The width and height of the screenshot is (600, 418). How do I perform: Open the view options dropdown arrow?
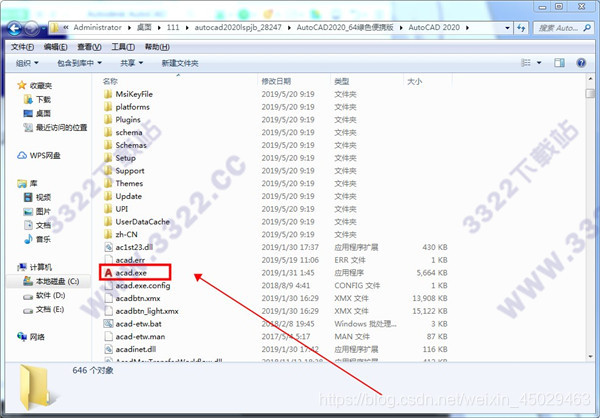[539, 63]
